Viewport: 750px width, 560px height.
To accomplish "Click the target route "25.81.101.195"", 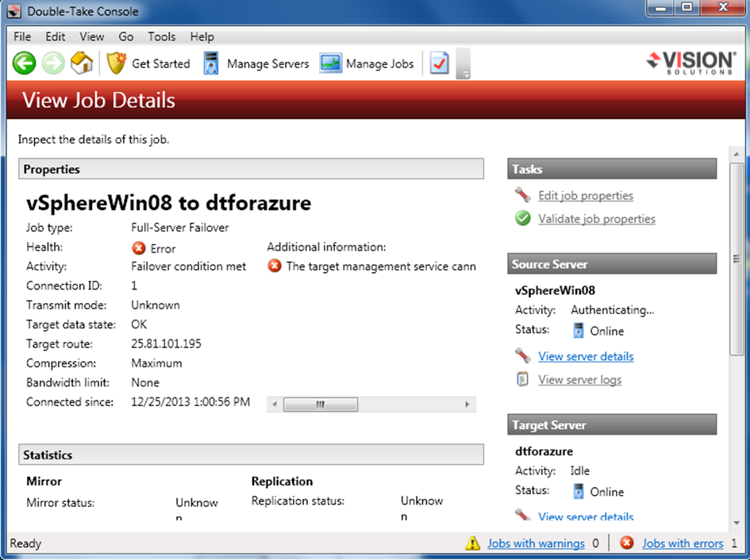I will (166, 343).
